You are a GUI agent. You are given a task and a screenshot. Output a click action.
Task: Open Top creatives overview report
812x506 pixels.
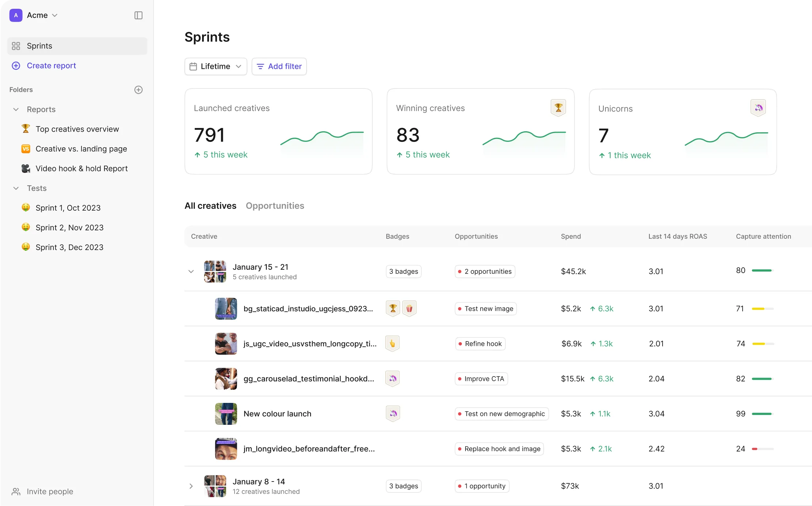click(x=77, y=129)
